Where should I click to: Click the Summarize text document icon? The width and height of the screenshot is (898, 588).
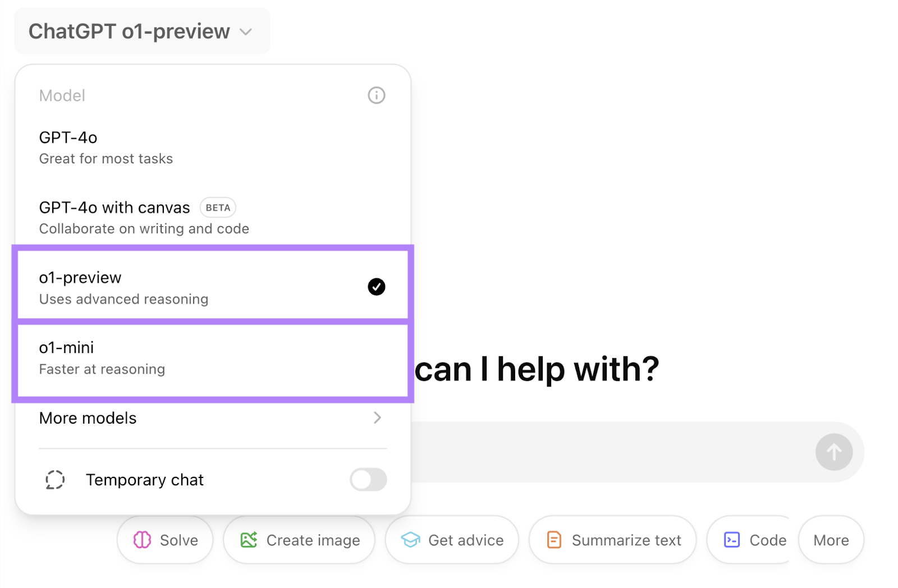point(554,540)
